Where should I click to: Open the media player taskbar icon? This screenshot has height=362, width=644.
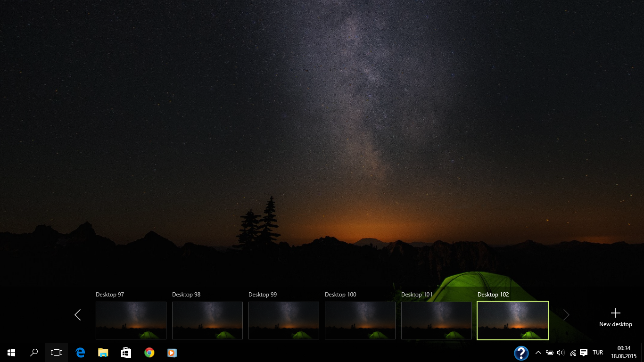coord(172,353)
